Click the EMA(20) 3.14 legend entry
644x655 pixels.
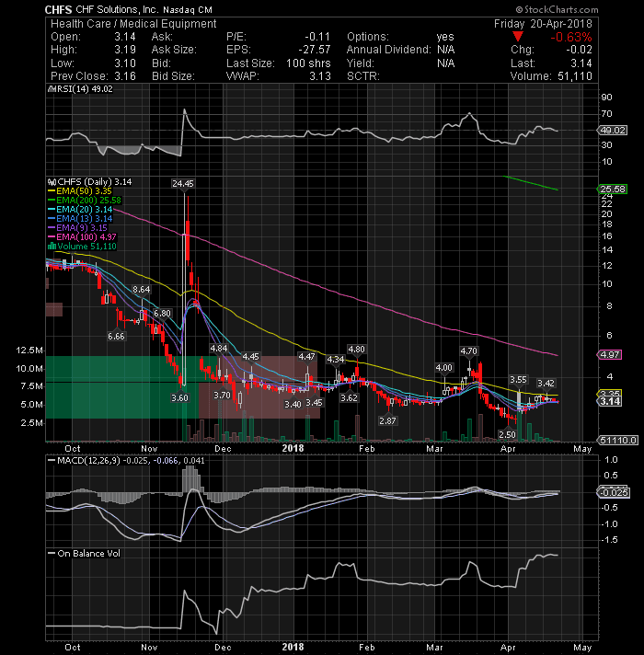click(x=84, y=210)
